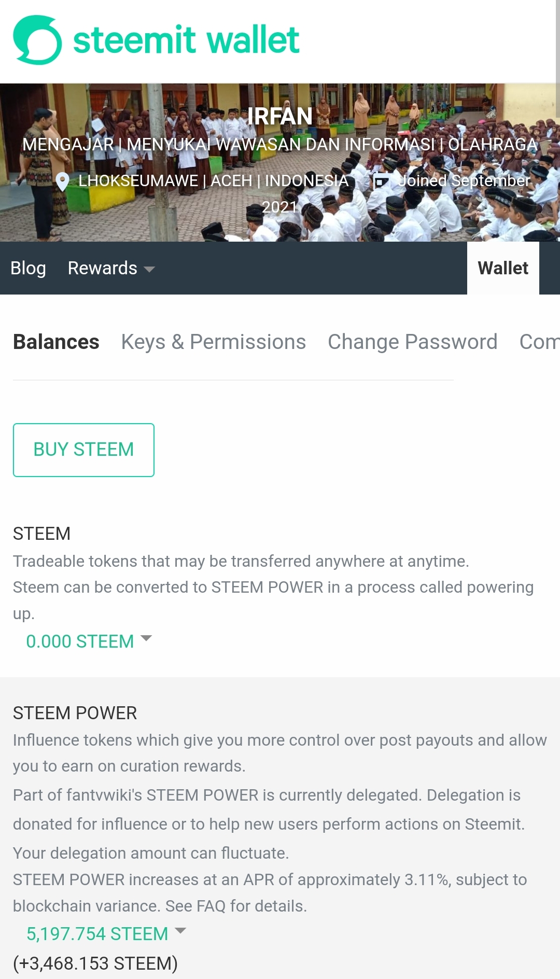Click the joined-date calendar icon

click(382, 180)
